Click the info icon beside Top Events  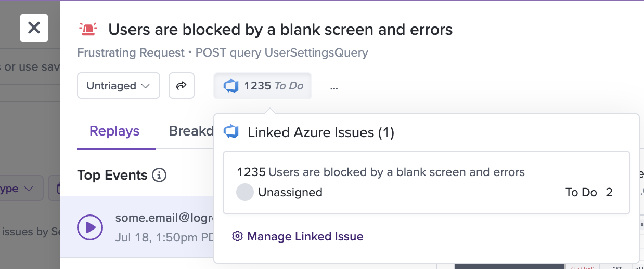(159, 175)
